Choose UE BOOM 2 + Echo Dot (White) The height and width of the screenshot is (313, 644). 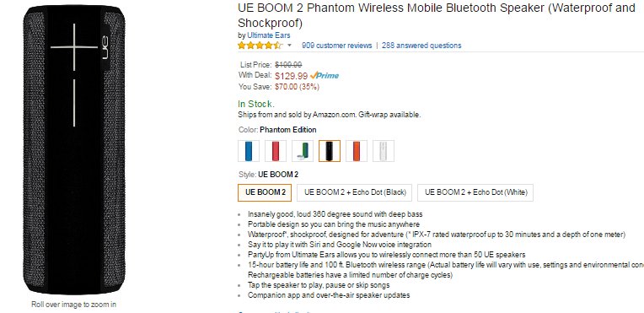coord(475,192)
